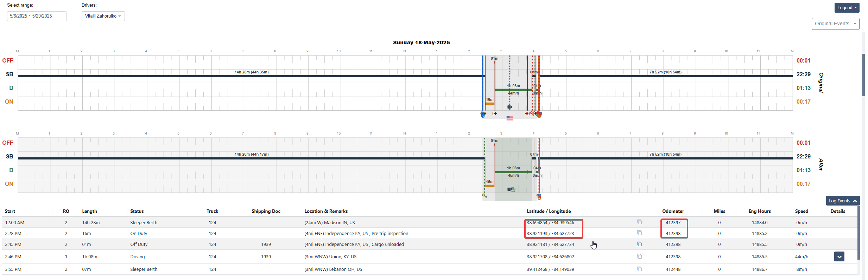Click the Driving status cell
This screenshot has width=868, height=280.
[x=138, y=256]
